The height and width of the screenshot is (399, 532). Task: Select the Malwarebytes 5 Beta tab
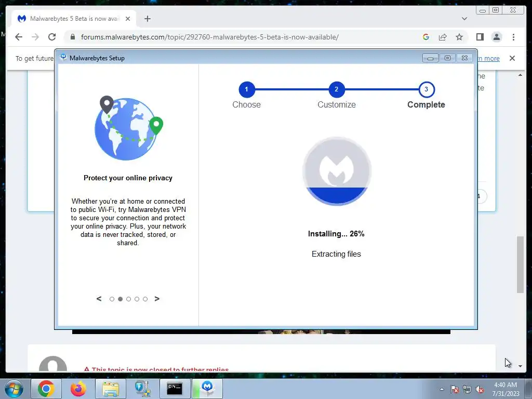[x=74, y=19]
